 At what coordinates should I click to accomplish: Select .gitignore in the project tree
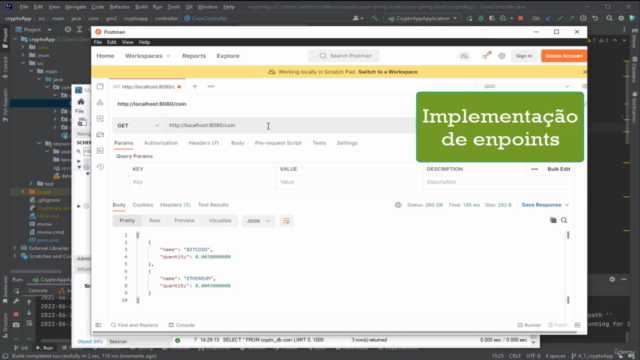click(x=49, y=200)
